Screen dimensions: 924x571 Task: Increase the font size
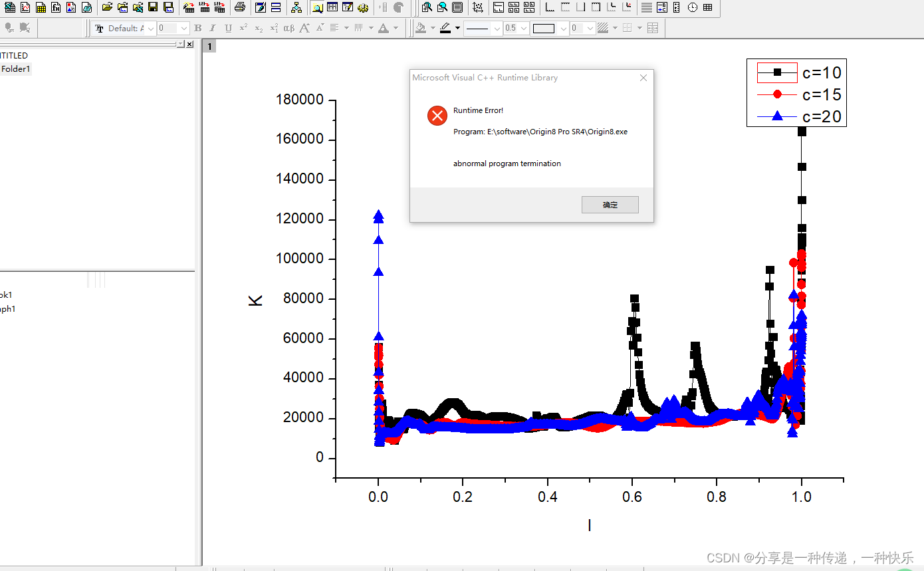304,28
